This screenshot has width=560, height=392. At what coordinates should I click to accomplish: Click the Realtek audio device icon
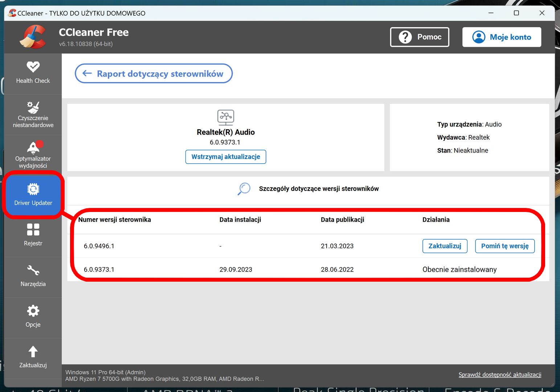226,118
